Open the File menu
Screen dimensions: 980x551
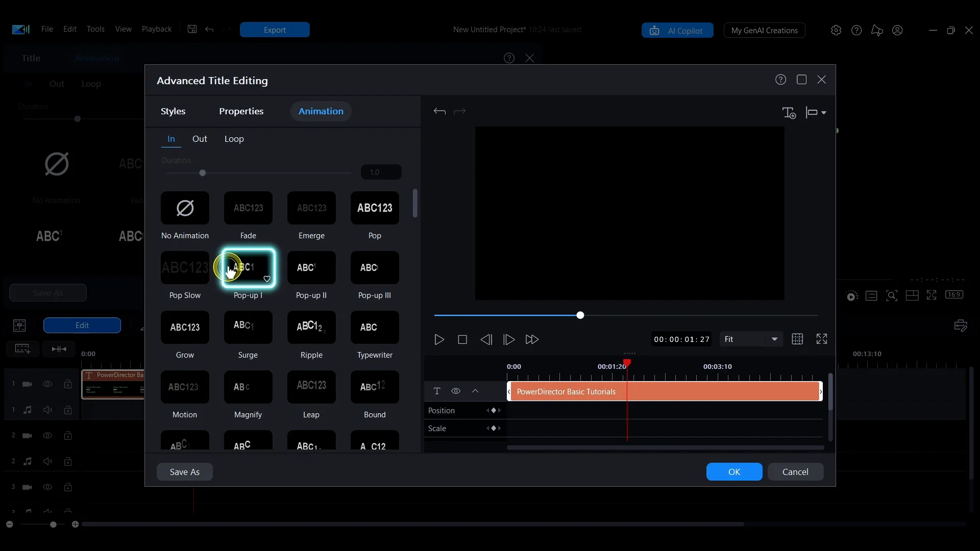click(47, 29)
